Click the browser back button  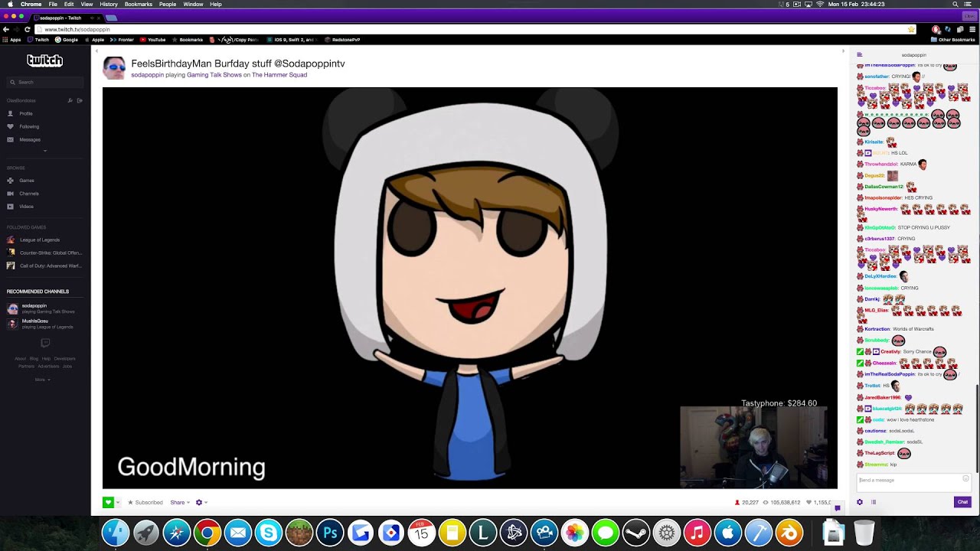6,29
